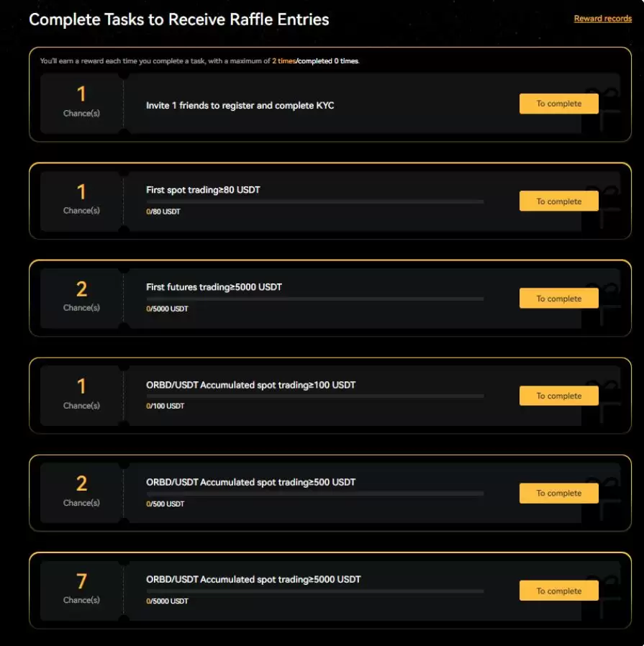Click To complete for First spot trading≥80 USDT

pyautogui.click(x=558, y=201)
